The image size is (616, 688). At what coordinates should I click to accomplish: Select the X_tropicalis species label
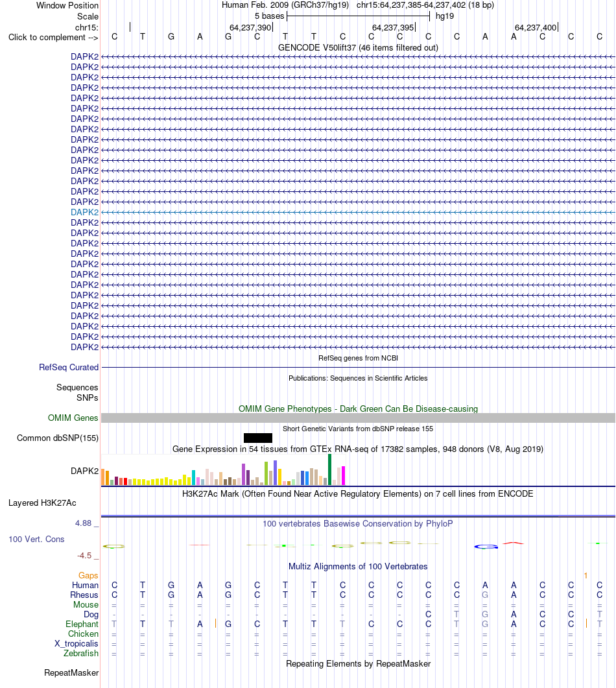coord(77,644)
